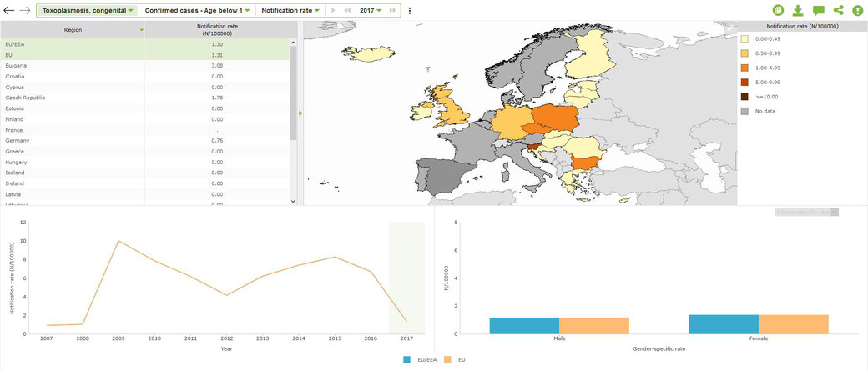The image size is (868, 371).
Task: Click the orange EU bar for Male
Action: pos(594,326)
